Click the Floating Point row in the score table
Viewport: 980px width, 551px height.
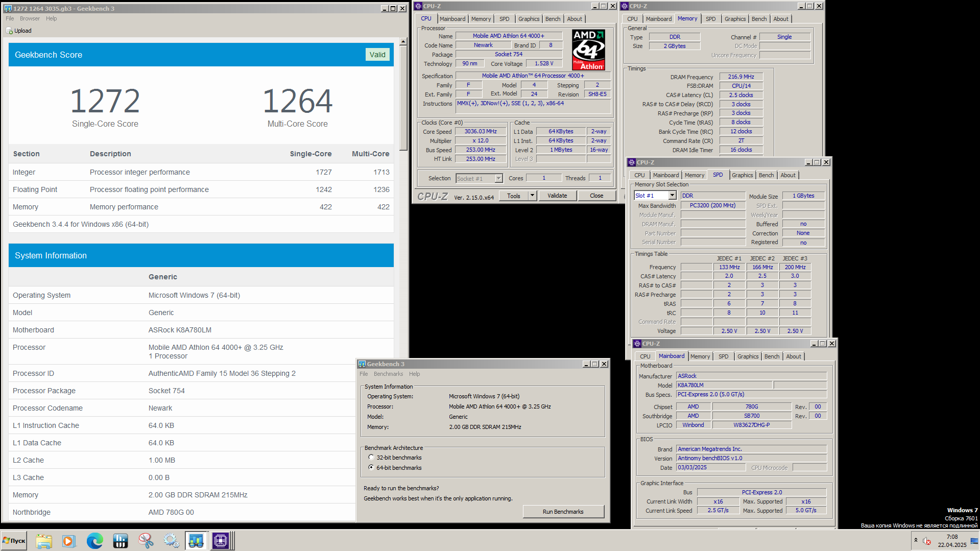click(201, 189)
